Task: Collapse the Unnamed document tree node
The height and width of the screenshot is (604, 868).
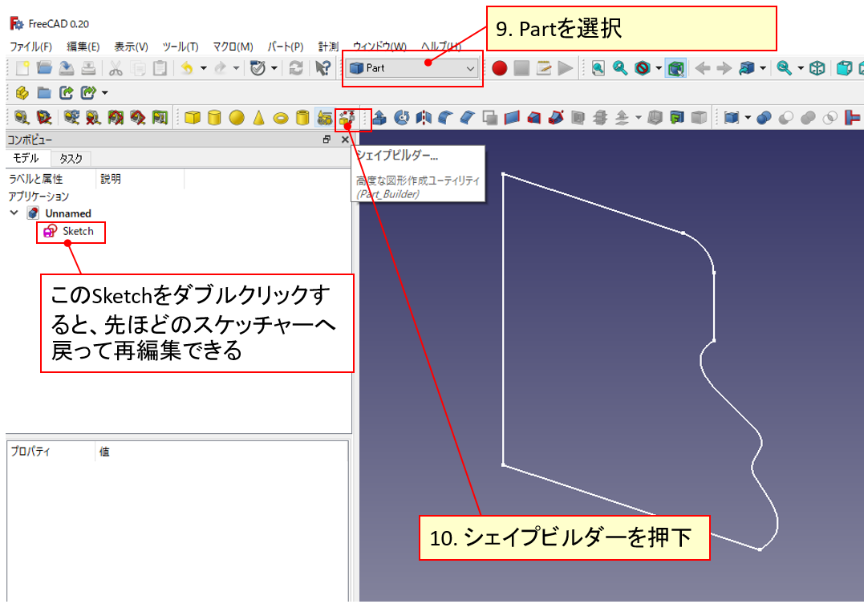Action: [14, 213]
